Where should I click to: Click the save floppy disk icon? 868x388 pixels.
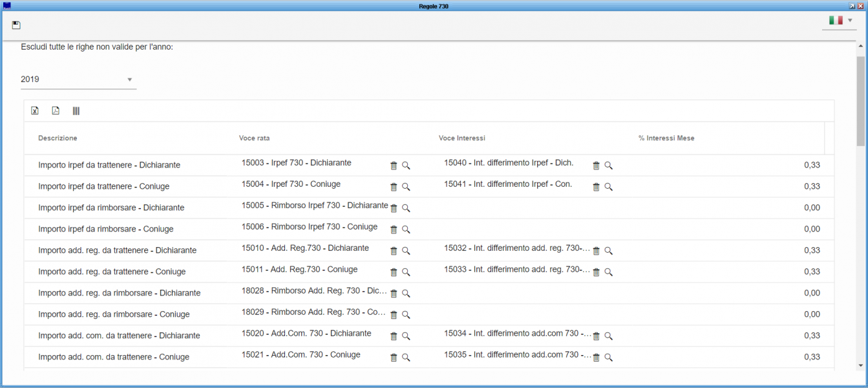(x=16, y=25)
